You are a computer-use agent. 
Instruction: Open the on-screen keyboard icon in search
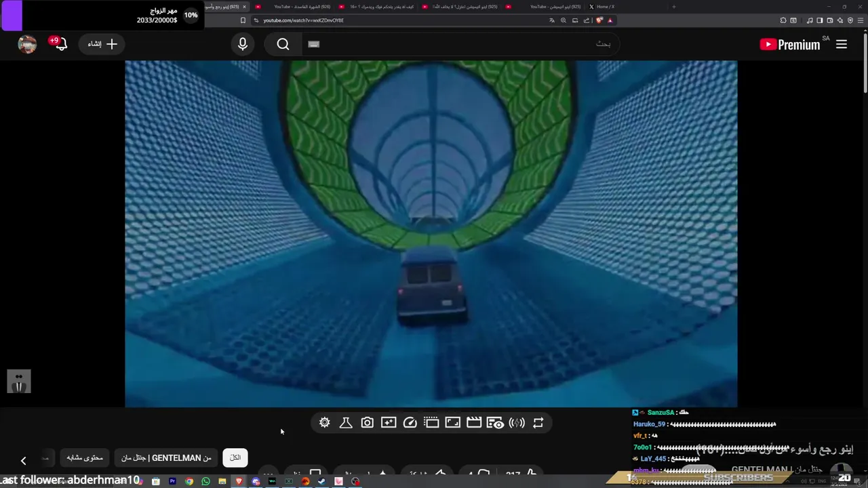pos(313,44)
